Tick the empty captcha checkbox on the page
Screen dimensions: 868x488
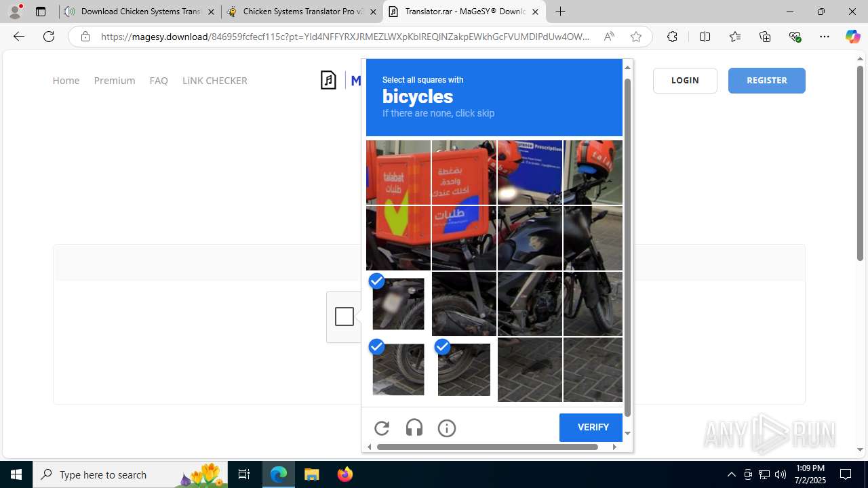(x=344, y=317)
